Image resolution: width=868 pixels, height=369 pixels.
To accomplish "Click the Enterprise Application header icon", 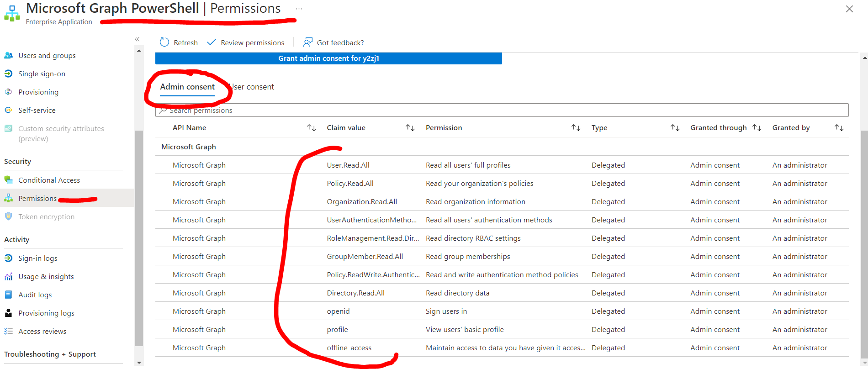I will [12, 14].
